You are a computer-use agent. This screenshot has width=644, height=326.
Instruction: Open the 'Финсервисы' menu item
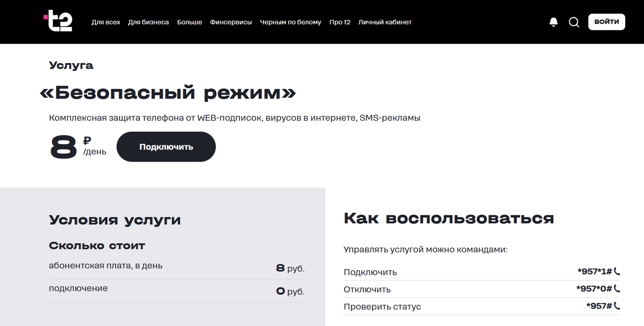pyautogui.click(x=231, y=22)
